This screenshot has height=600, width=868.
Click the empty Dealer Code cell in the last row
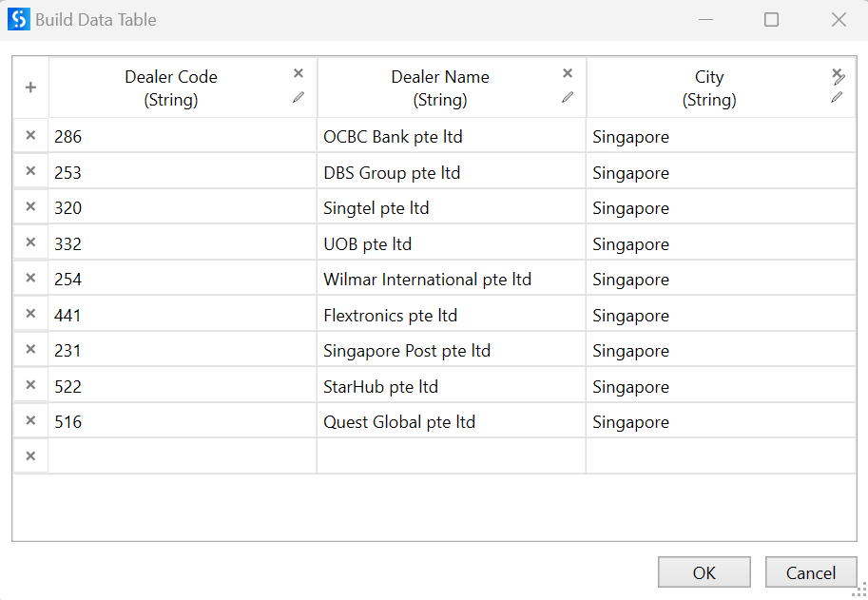(x=183, y=456)
